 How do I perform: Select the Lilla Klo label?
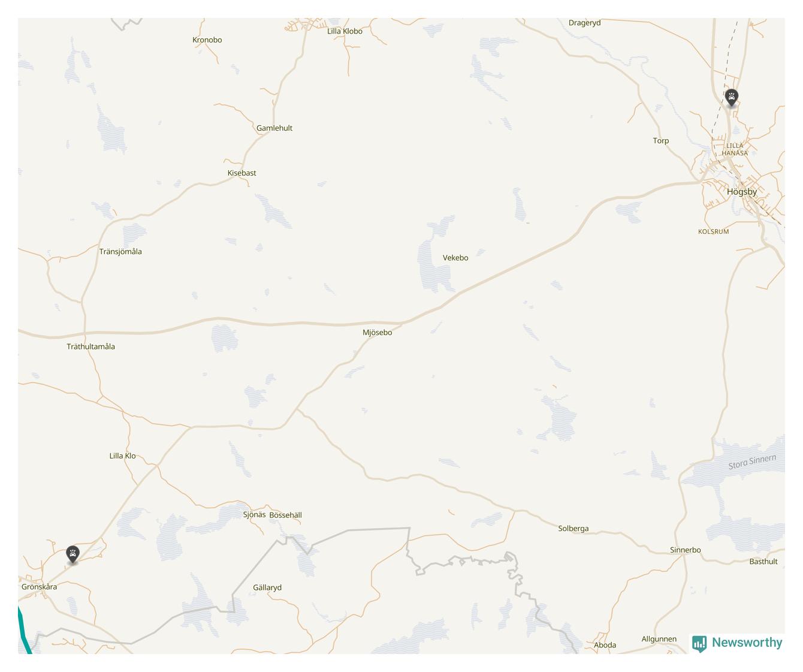pos(122,456)
